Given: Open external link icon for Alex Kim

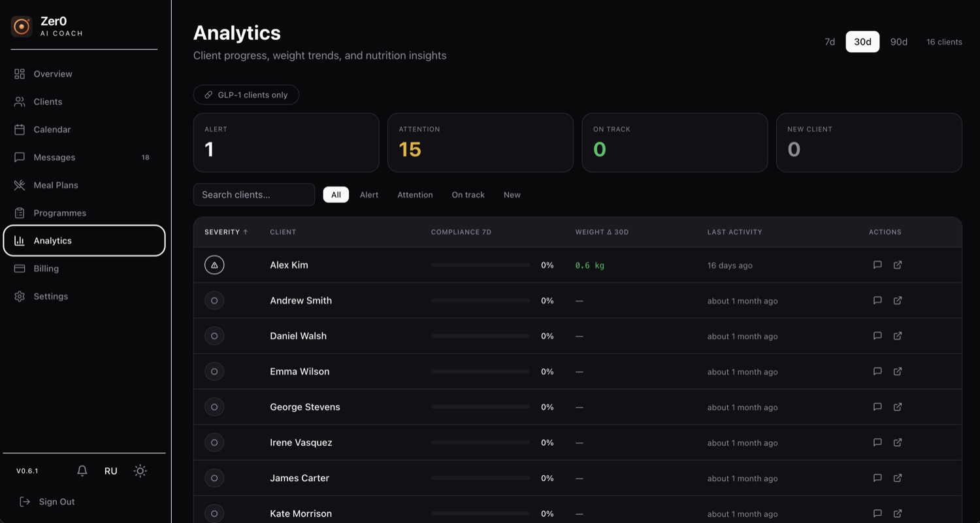Looking at the screenshot, I should click(x=898, y=265).
